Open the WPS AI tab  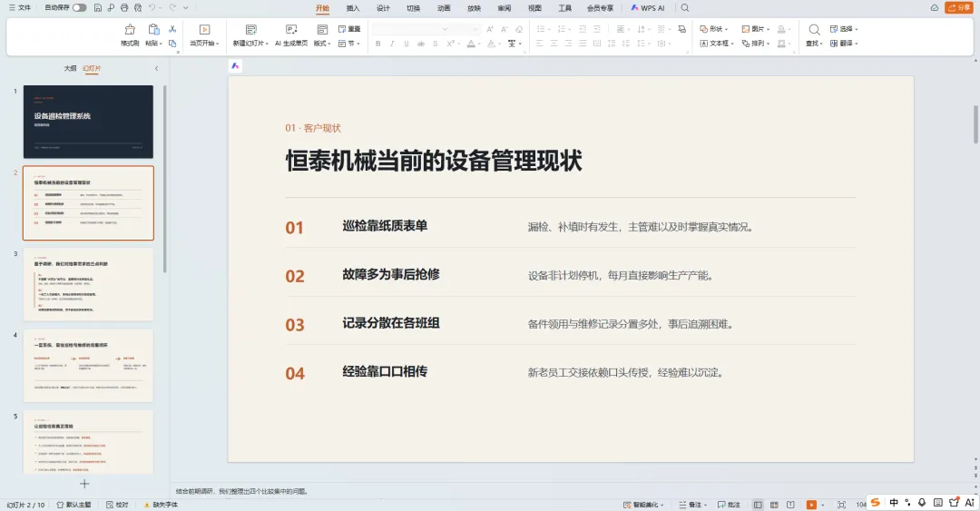point(648,8)
